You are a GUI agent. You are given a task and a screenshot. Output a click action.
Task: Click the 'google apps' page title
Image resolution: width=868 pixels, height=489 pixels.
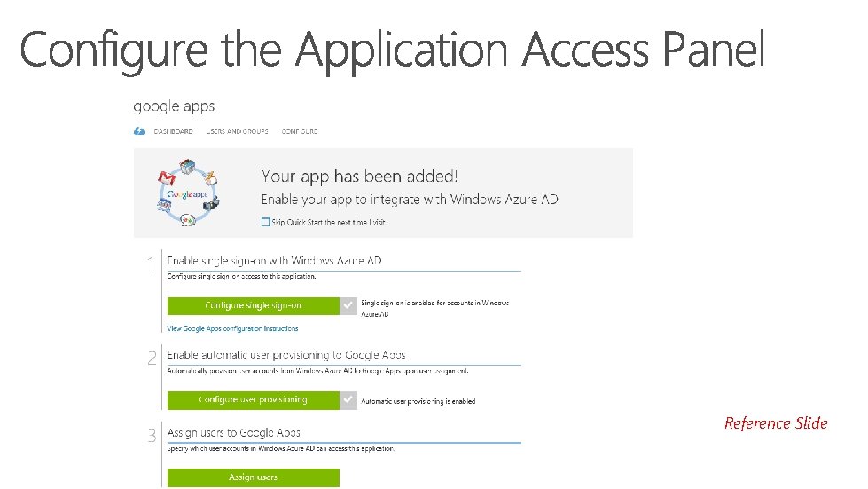tap(174, 106)
